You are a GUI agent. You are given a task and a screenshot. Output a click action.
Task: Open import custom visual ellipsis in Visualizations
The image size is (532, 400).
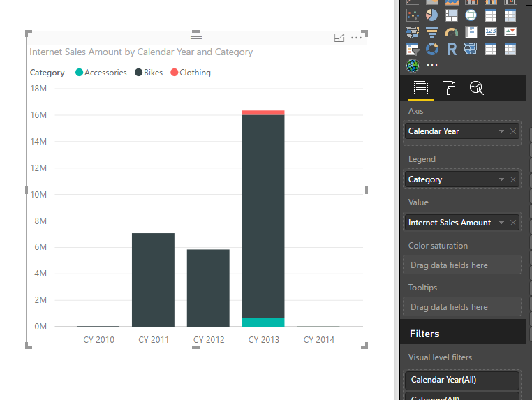(x=432, y=64)
